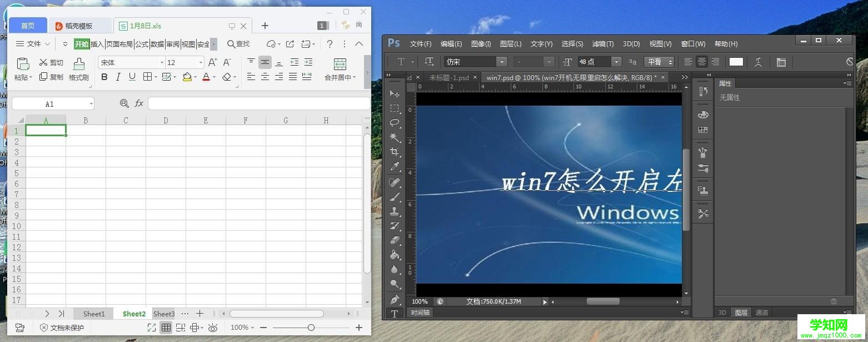Expand the 粘贴 paste dropdown arrow
This screenshot has width=868, height=342.
(31, 78)
